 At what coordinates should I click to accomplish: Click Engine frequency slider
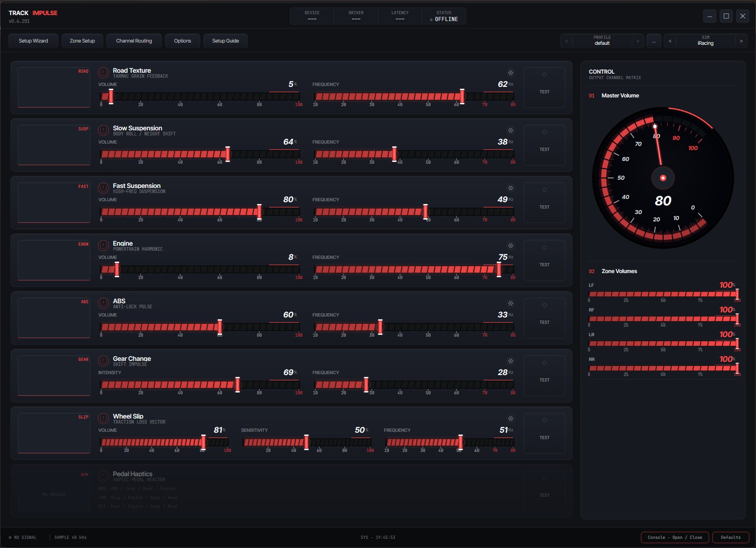pyautogui.click(x=414, y=269)
